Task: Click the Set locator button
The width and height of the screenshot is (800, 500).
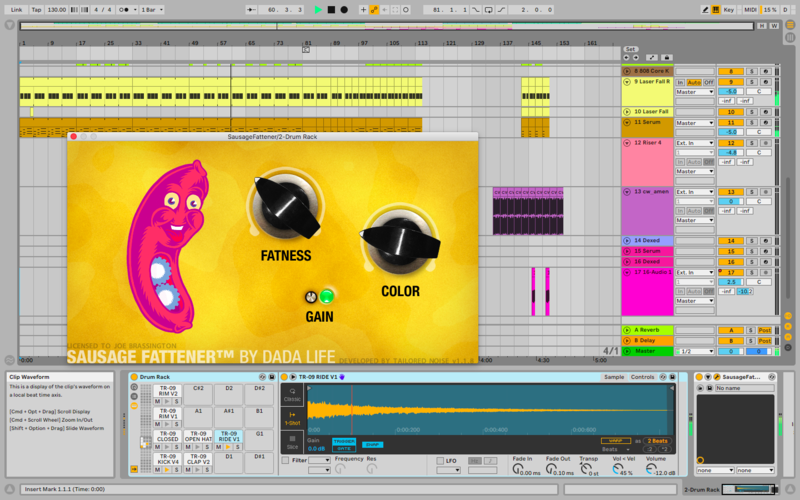Action: click(630, 48)
